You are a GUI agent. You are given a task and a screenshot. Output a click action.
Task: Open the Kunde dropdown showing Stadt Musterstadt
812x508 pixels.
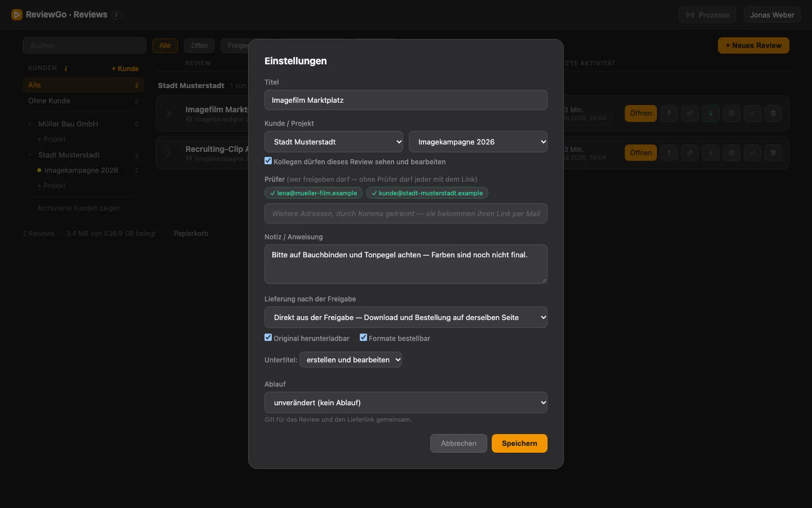pos(334,142)
